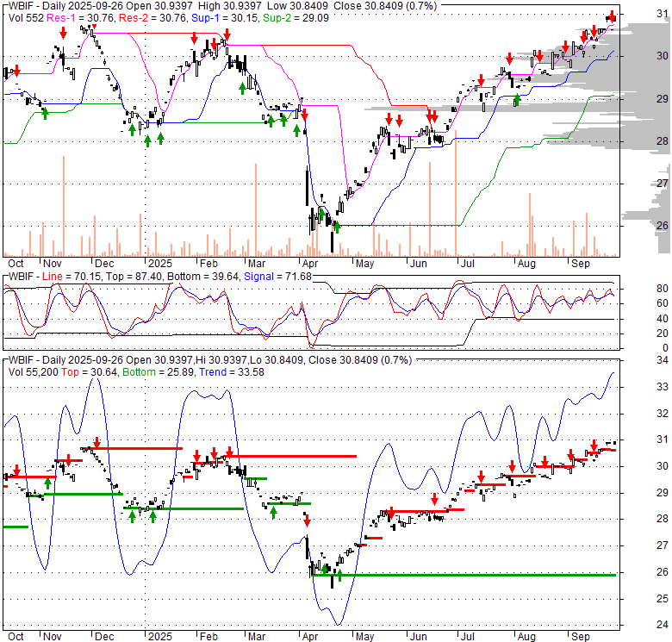The image size is (672, 642).
Task: Click the Jul month label under top chart
Action: point(467,264)
